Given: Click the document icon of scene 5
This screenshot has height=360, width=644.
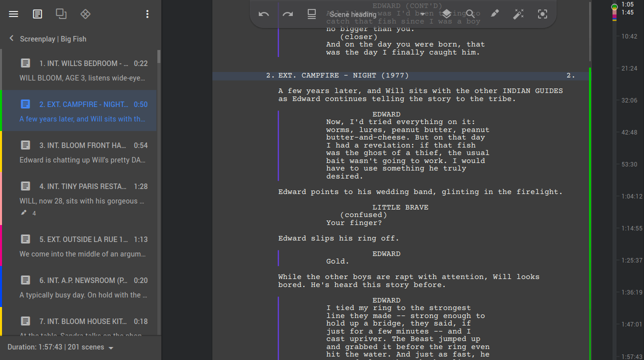Looking at the screenshot, I should pos(25,239).
